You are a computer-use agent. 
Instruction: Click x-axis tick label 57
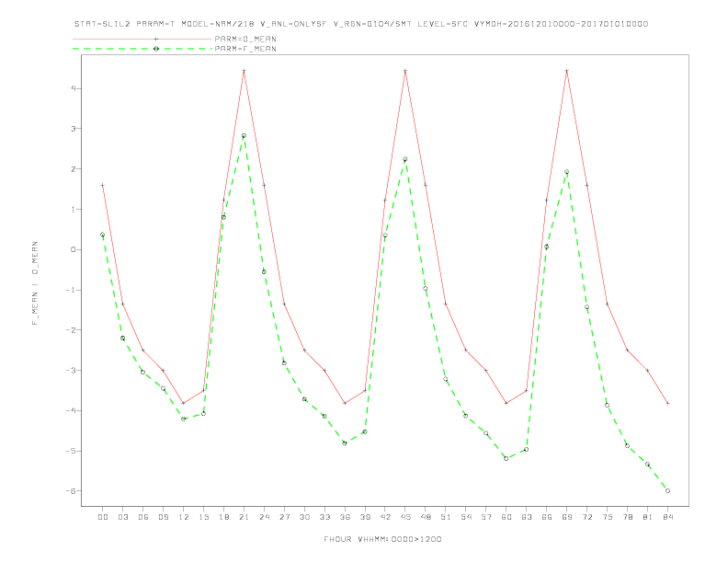click(486, 517)
